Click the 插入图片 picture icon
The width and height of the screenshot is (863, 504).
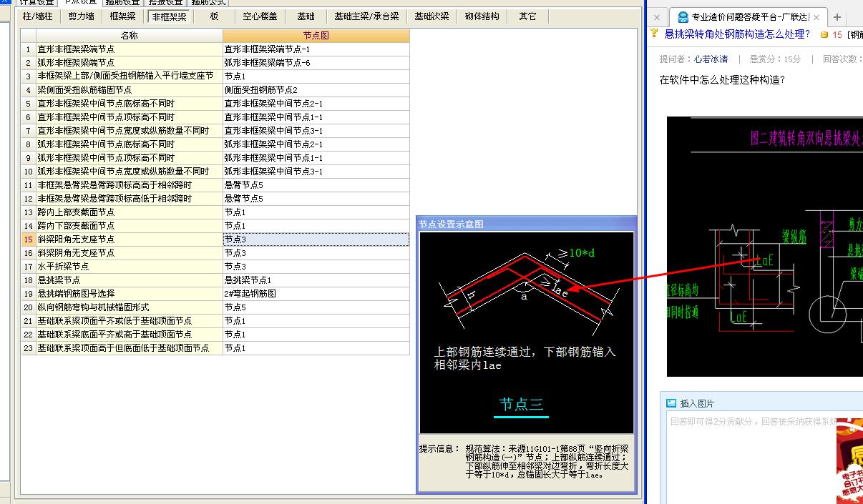[x=671, y=403]
